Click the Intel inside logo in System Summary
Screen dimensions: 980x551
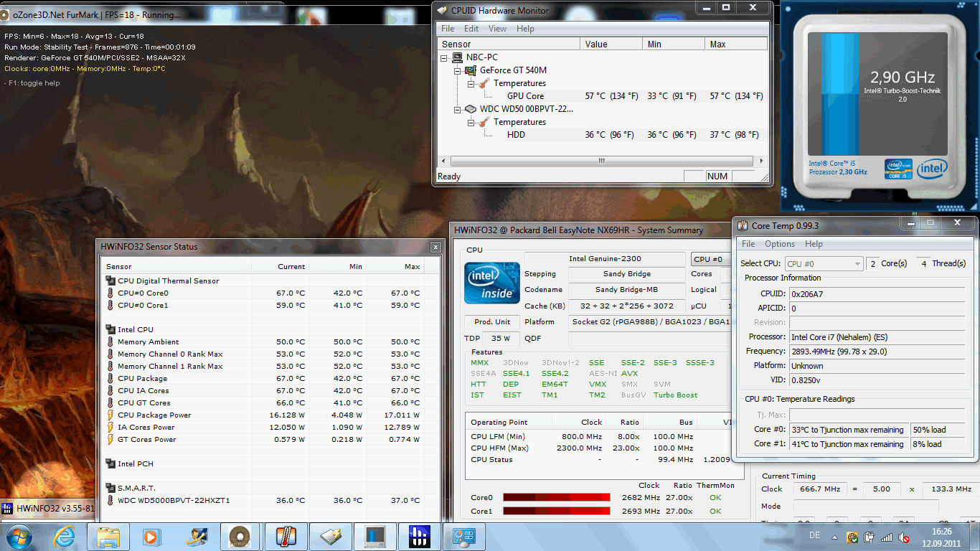pyautogui.click(x=492, y=283)
